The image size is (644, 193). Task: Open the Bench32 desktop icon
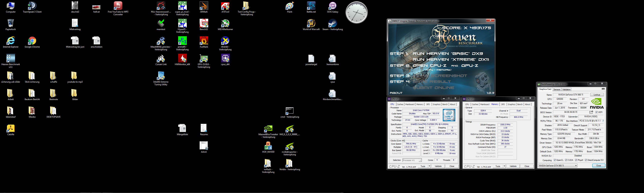pyautogui.click(x=204, y=25)
